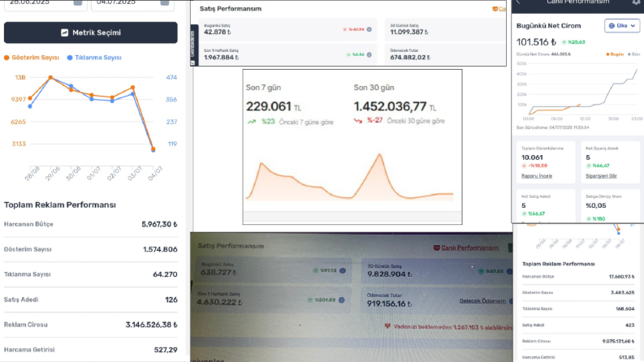Click the Vadenizi beklemeden 1.267.103 ₺ notice
The width and height of the screenshot is (644, 362).
pos(452,327)
